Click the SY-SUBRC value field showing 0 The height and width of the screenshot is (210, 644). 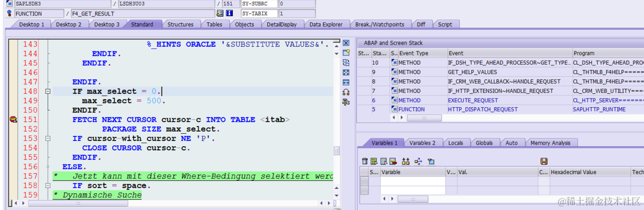297,4
